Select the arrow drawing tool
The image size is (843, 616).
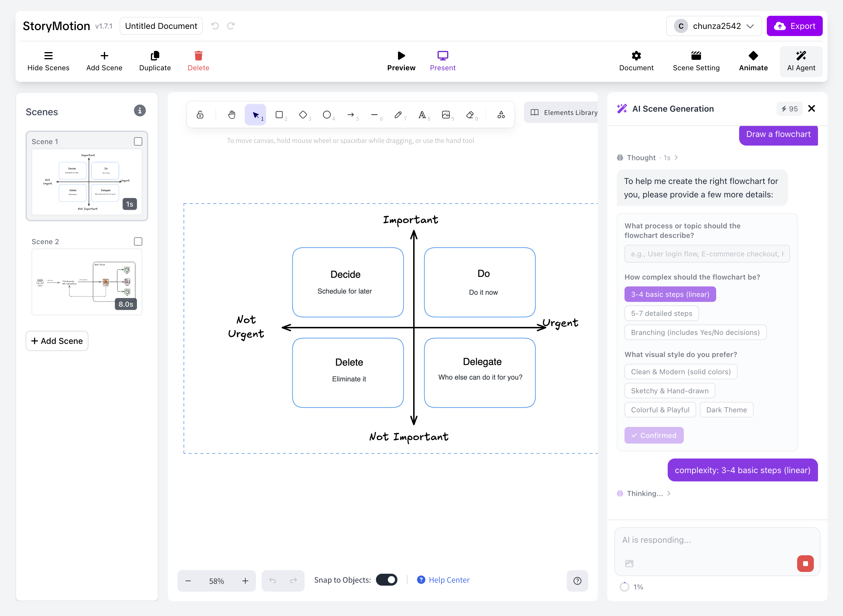[350, 114]
